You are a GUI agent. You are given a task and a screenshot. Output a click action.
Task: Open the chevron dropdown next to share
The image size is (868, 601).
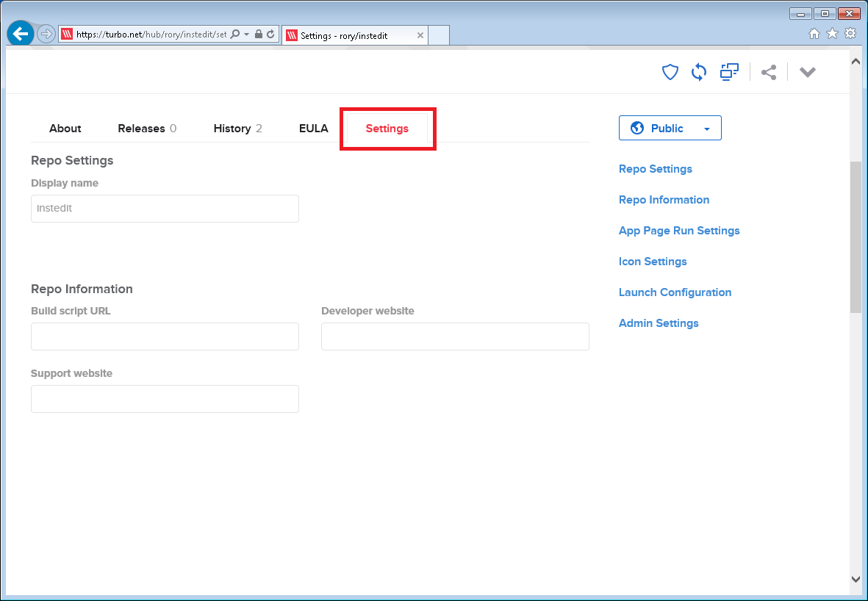[x=807, y=72]
